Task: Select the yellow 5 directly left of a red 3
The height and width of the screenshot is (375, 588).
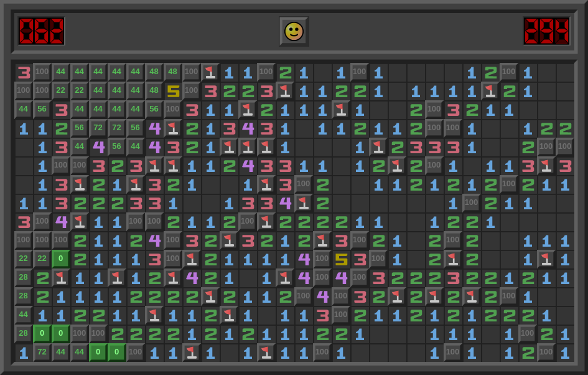Action: tap(341, 259)
